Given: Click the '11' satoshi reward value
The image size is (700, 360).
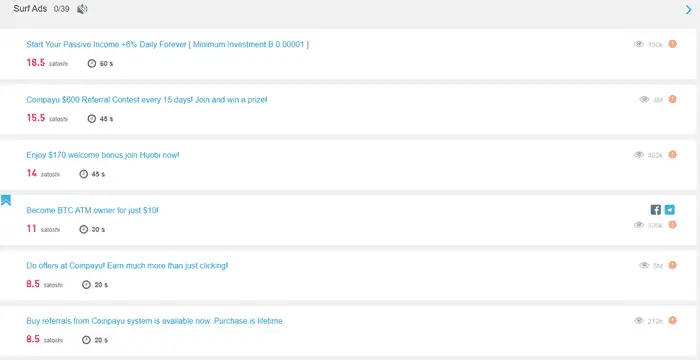Looking at the screenshot, I should 31,229.
